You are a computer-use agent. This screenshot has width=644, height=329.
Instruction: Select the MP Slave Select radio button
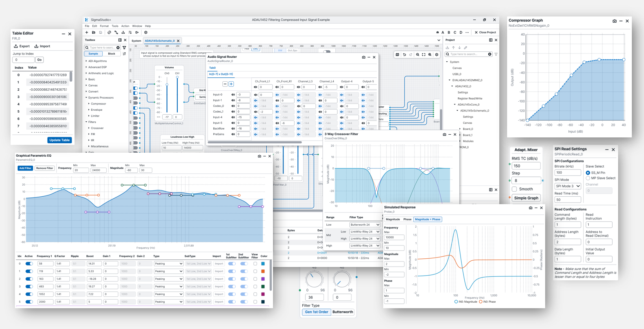coord(588,178)
